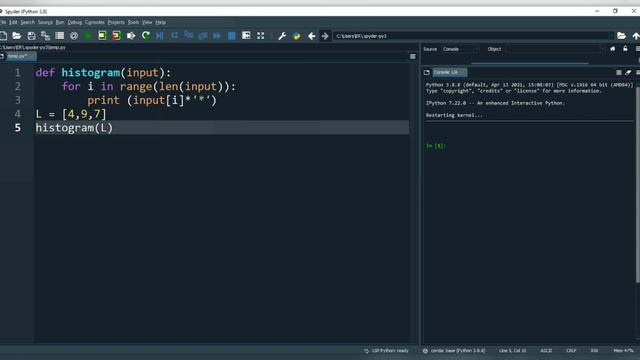Click the Help pane home icon
This screenshot has width=640, height=360.
coord(613,49)
